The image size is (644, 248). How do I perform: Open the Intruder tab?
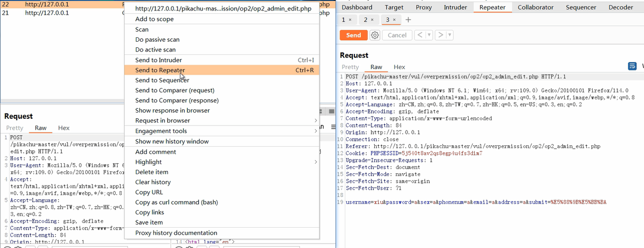(455, 7)
